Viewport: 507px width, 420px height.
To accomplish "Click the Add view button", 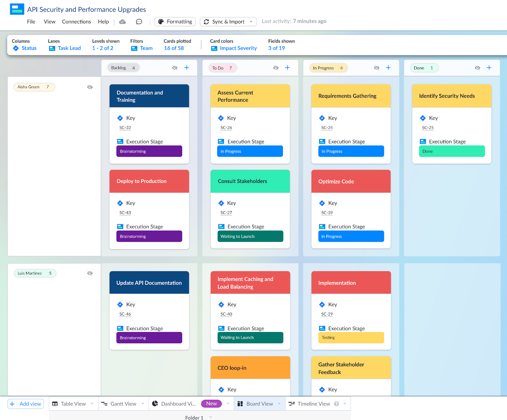I will 25,404.
